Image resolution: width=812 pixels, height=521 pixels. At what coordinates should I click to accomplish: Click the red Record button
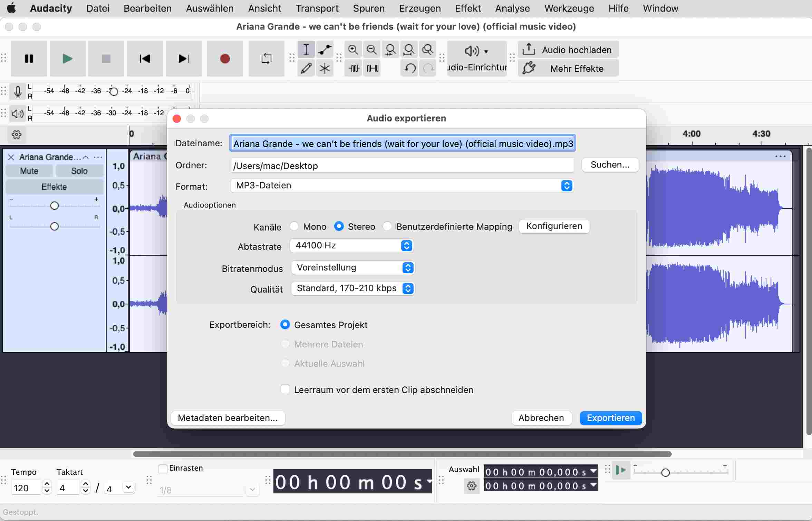pyautogui.click(x=225, y=59)
